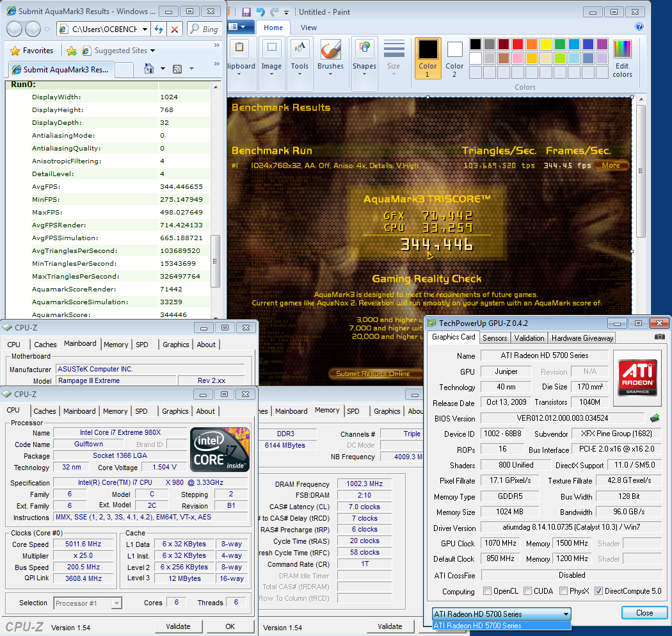Switch to the Sensors tab in GPU-Z

tap(495, 338)
